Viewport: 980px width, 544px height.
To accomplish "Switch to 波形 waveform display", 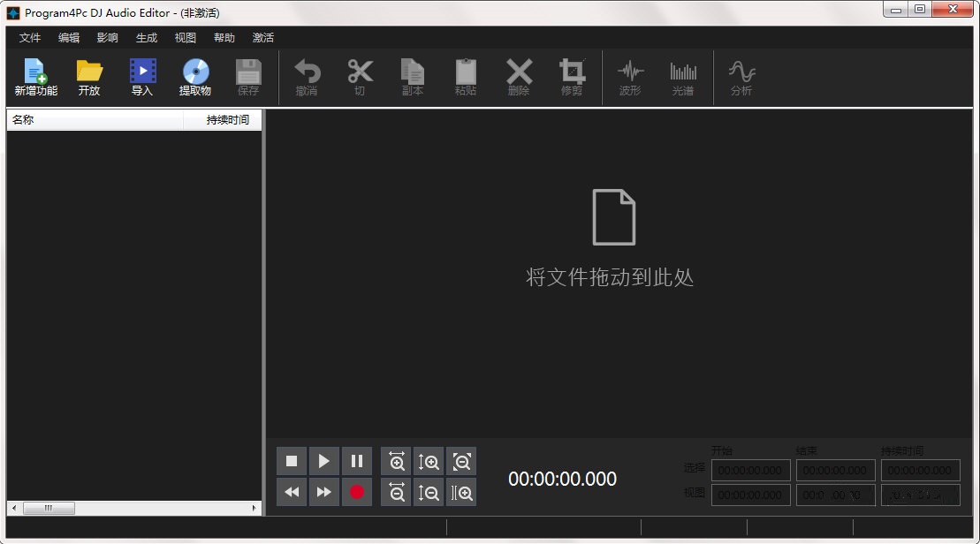I will [x=631, y=77].
